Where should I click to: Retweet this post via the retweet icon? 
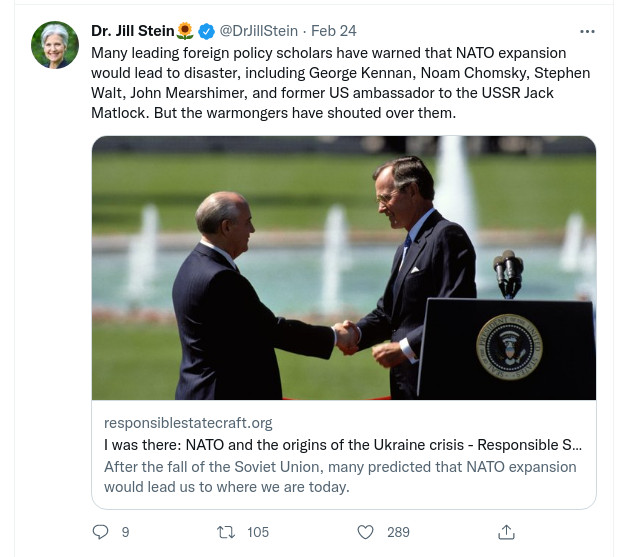coord(226,532)
